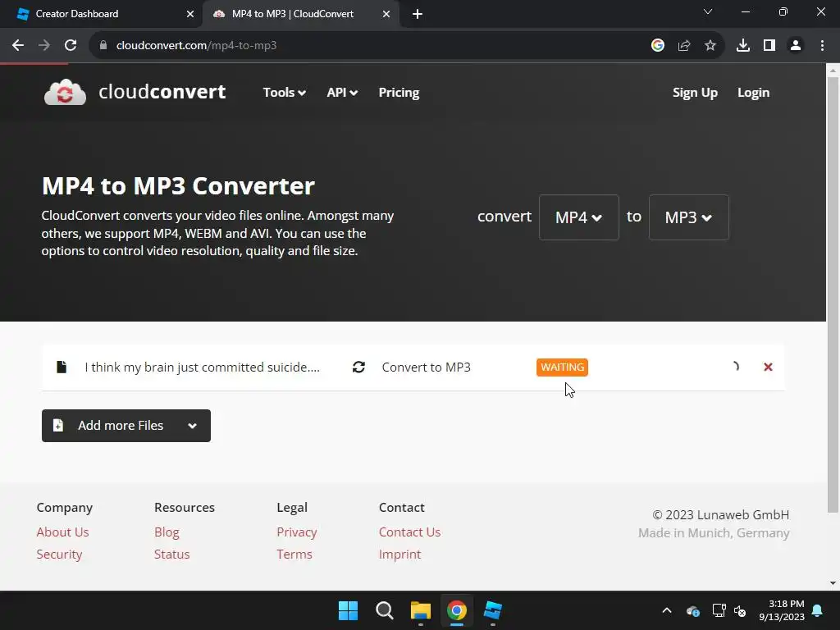840x630 pixels.
Task: Toggle the Chrome side panel icon
Action: click(769, 46)
